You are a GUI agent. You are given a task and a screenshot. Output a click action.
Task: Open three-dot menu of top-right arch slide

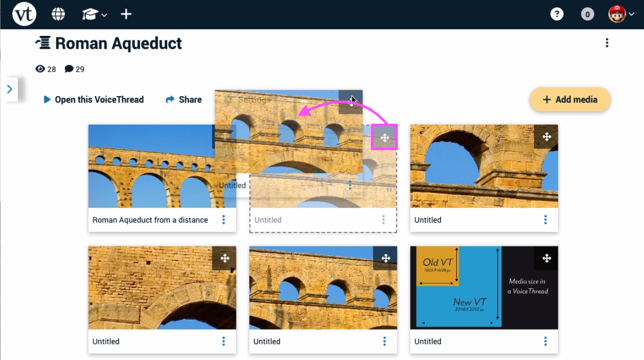545,220
